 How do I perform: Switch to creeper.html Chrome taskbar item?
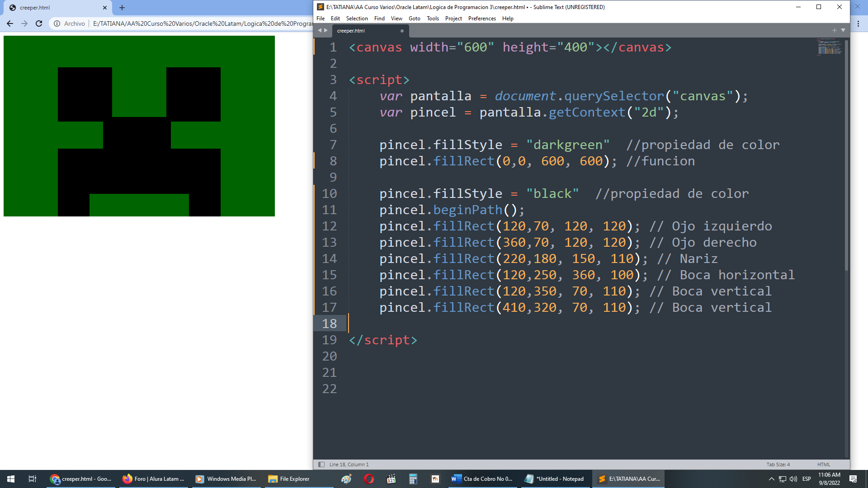tap(81, 479)
